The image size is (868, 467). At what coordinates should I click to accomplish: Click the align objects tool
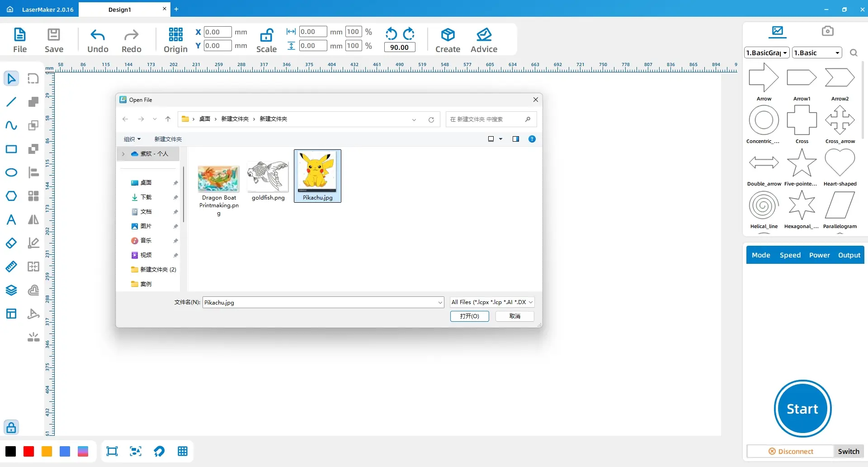point(33,172)
